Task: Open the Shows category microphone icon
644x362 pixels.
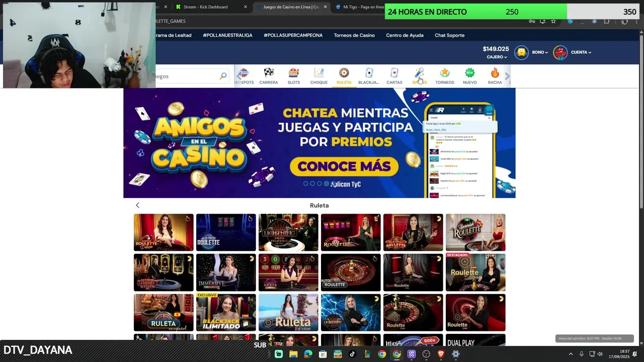Action: pyautogui.click(x=420, y=76)
